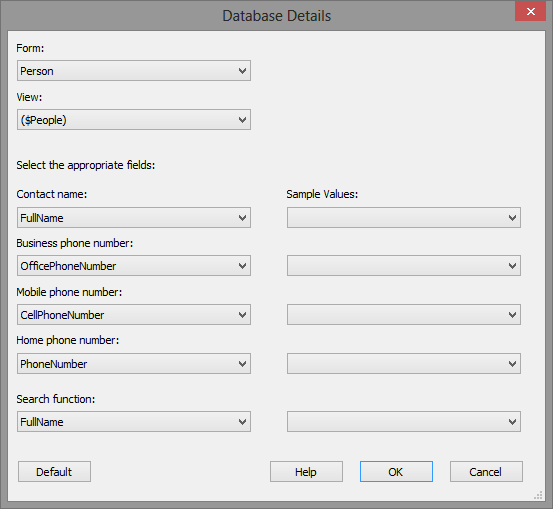Confirm with the OK button
The height and width of the screenshot is (509, 553).
tap(396, 472)
